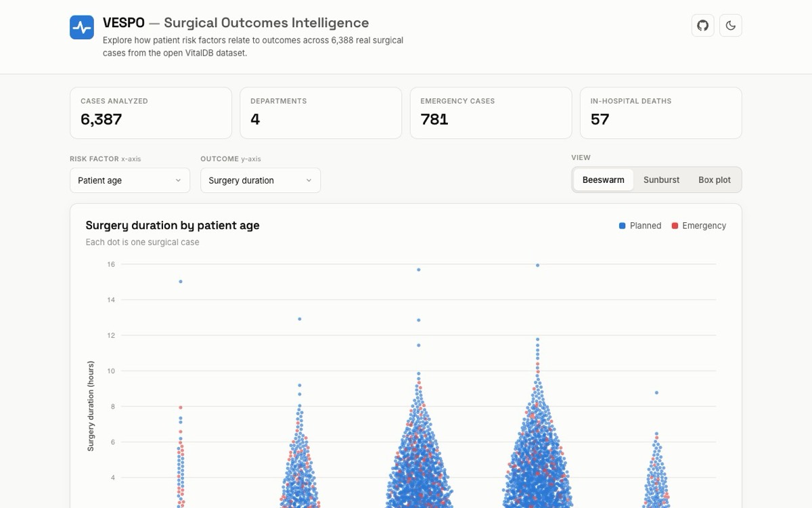
Task: Click the blue Planned legend swatch
Action: [622, 226]
